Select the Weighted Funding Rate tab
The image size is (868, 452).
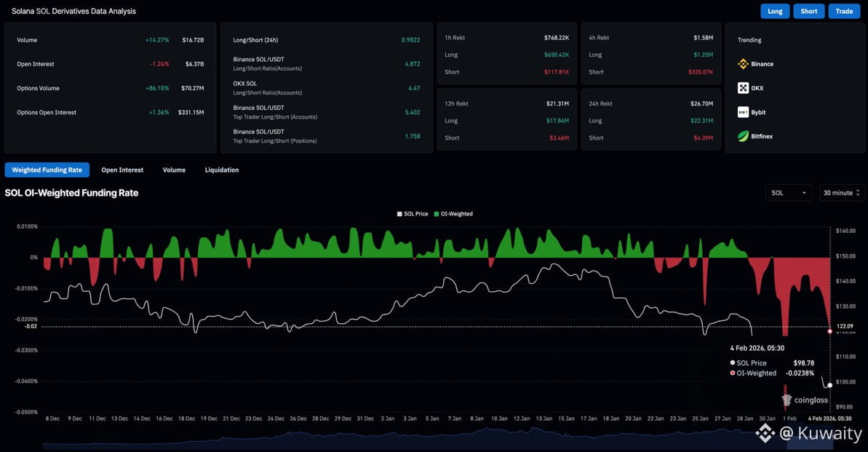[x=47, y=170]
